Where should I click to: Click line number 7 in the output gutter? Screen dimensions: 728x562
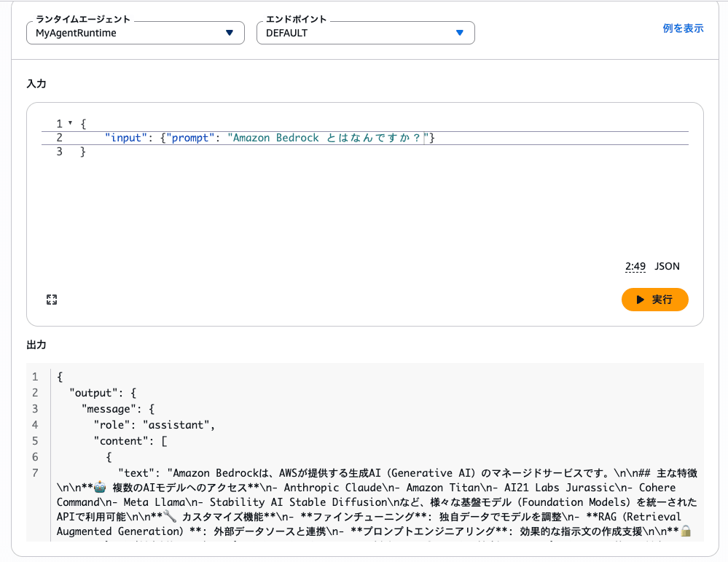(x=35, y=473)
